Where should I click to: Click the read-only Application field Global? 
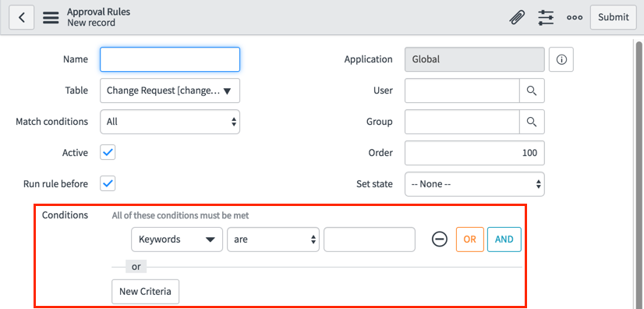475,59
